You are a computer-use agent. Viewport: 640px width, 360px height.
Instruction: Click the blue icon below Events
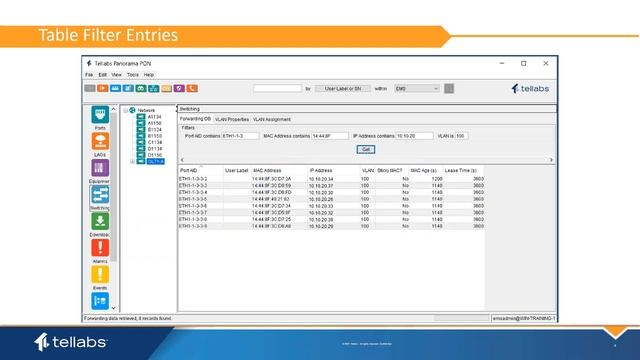(100, 301)
